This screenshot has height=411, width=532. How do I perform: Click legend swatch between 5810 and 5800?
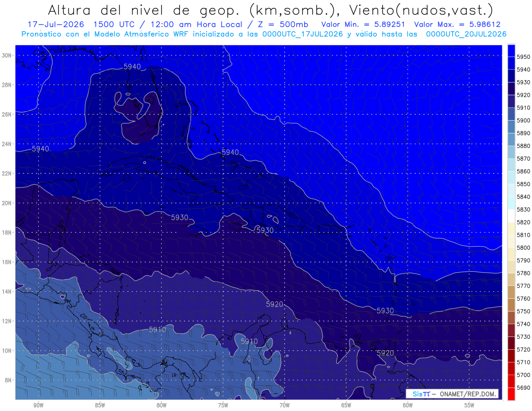click(x=511, y=241)
